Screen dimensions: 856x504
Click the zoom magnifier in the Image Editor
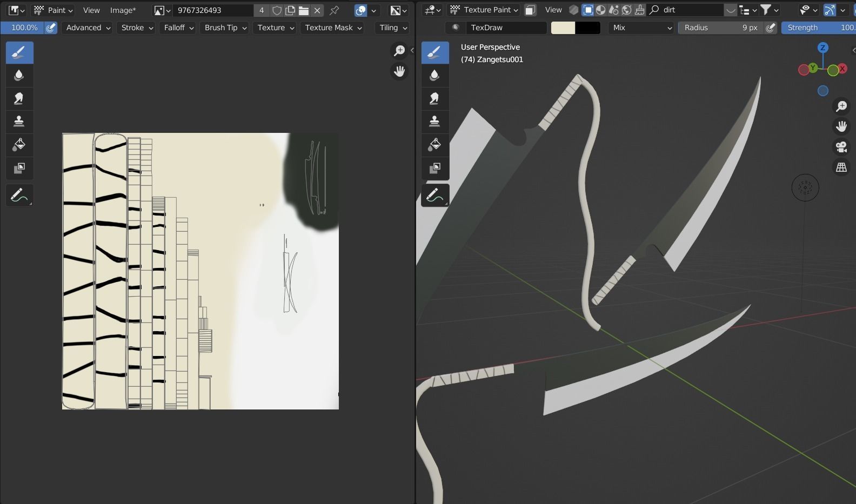pyautogui.click(x=399, y=51)
